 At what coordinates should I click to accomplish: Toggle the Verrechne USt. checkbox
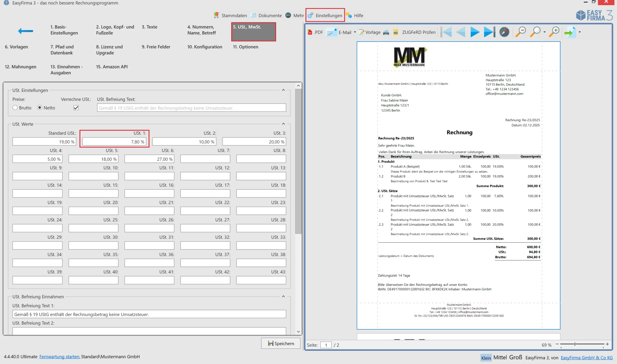pyautogui.click(x=76, y=108)
